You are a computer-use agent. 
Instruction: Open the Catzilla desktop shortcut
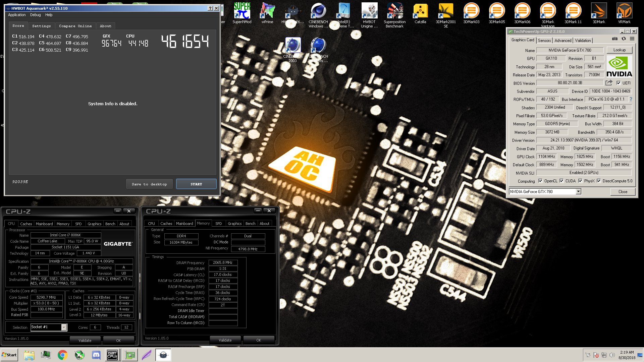pos(420,13)
